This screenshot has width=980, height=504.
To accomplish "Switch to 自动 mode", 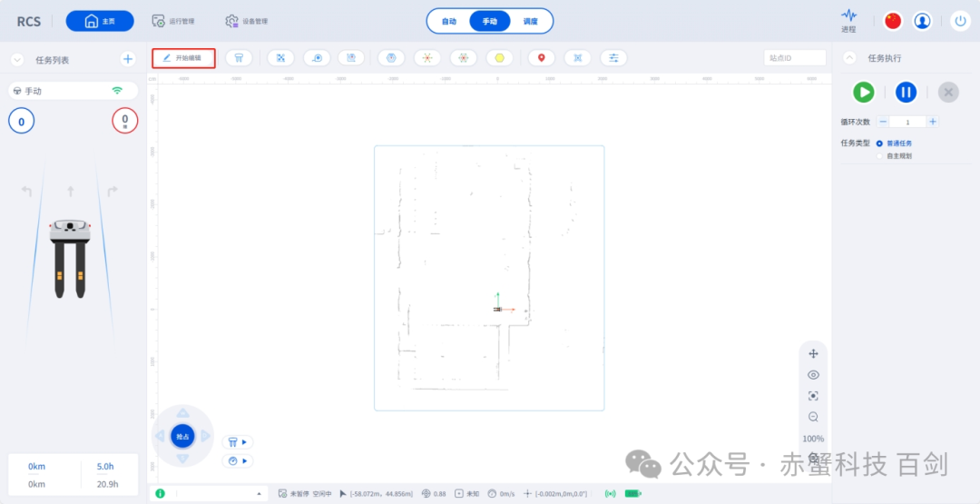I will pos(449,21).
